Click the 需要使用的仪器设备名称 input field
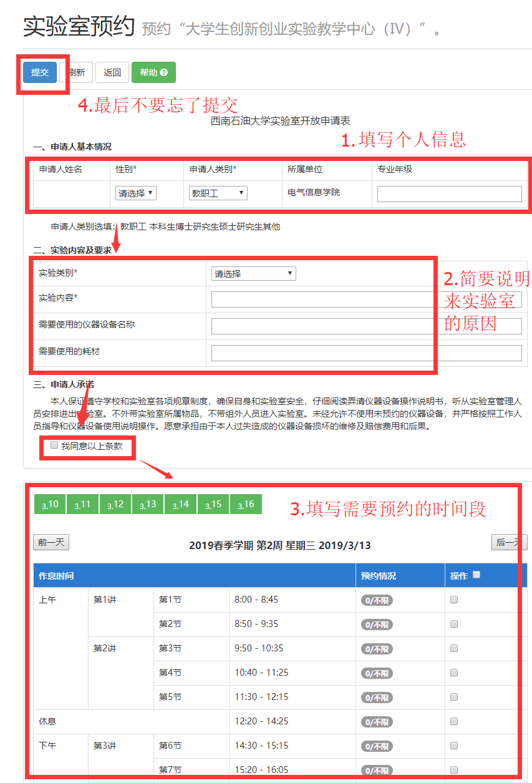 (x=367, y=326)
